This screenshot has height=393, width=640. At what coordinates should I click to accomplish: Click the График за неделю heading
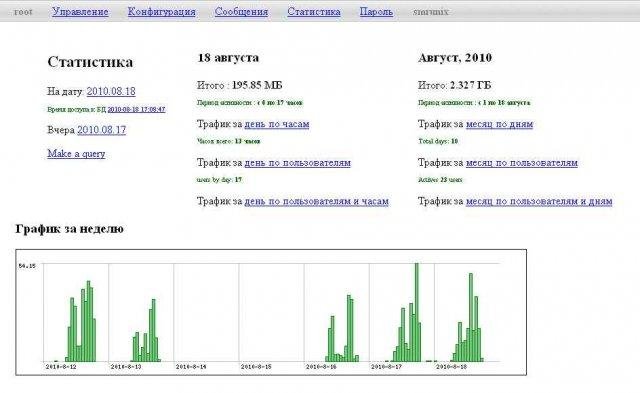click(x=69, y=229)
